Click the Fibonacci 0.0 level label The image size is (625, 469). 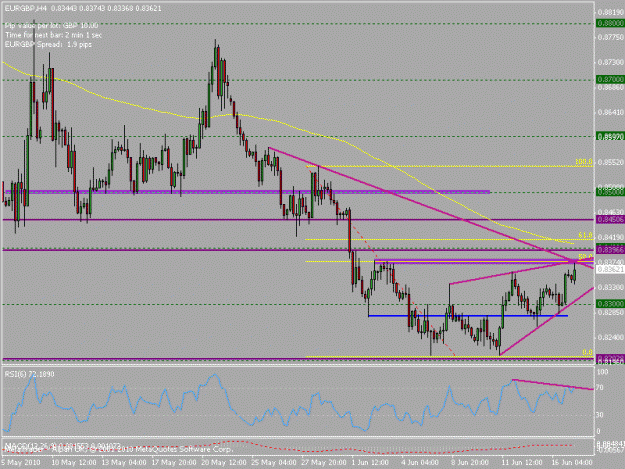587,352
